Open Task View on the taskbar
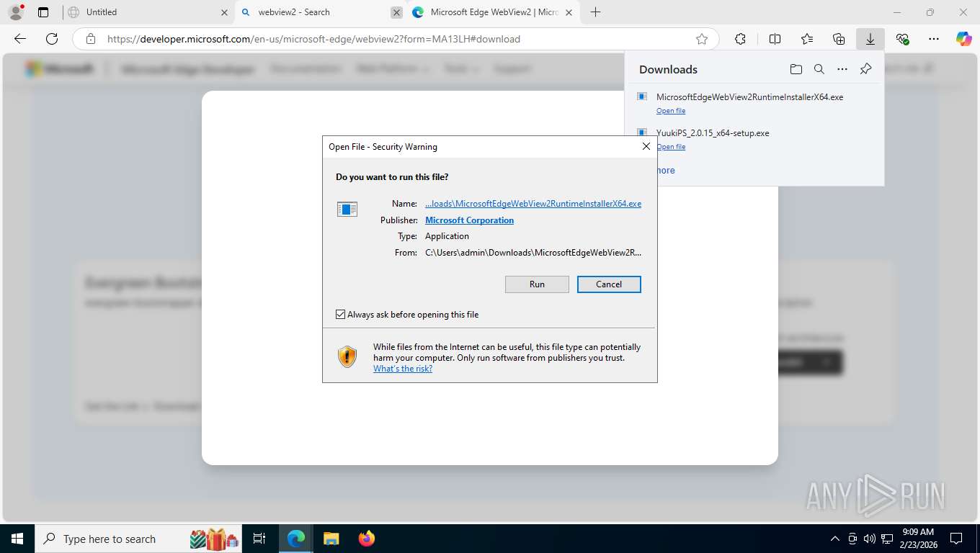Screen dimensions: 980x553 coord(259,539)
